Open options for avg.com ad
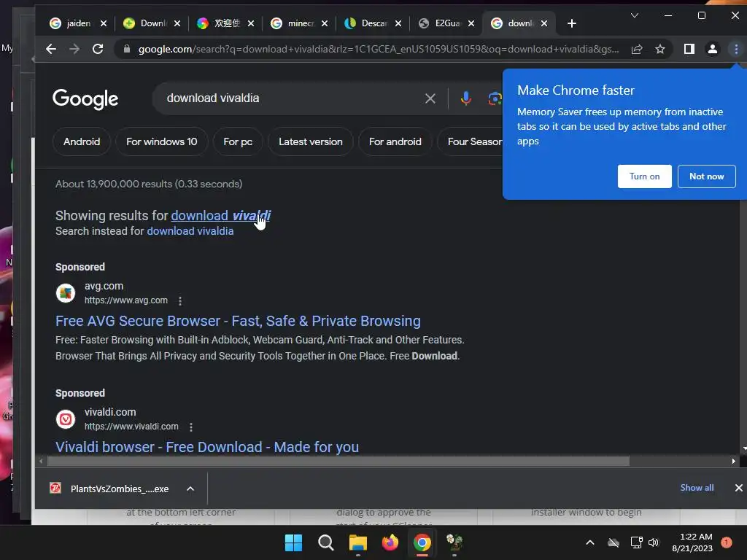The width and height of the screenshot is (747, 560). (180, 301)
